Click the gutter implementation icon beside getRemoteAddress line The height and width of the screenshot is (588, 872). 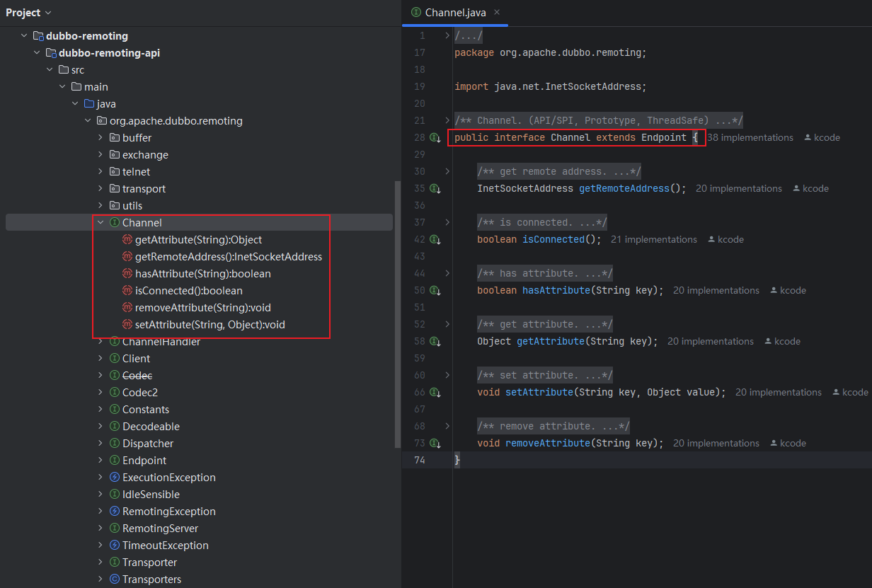pos(435,189)
